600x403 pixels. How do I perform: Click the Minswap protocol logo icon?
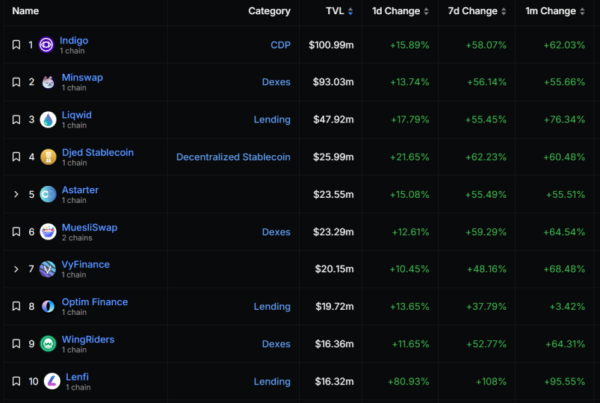47,82
